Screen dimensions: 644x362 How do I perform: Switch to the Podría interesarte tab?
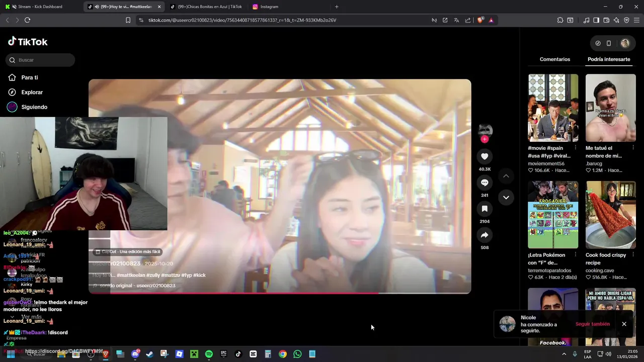pos(609,59)
